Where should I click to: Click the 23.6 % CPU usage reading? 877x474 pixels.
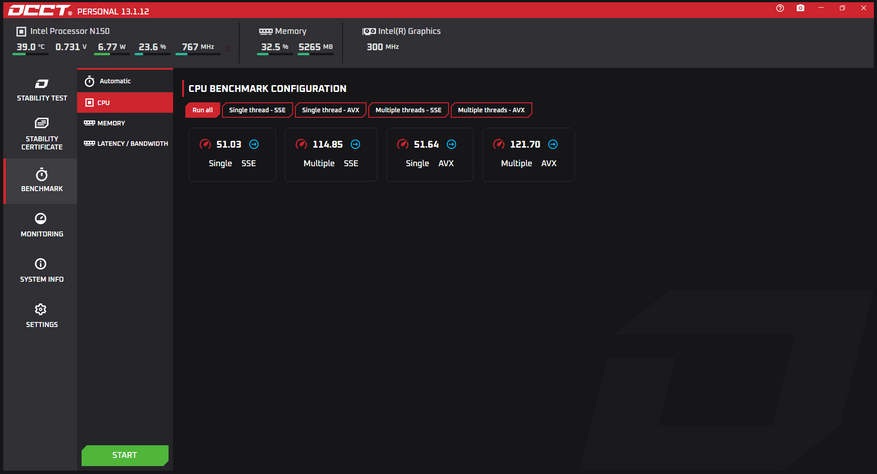[152, 47]
